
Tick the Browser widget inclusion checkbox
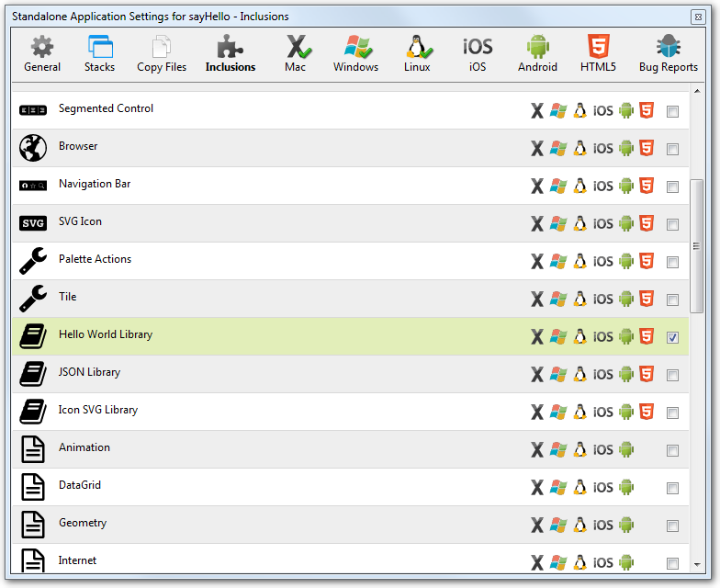tap(672, 149)
